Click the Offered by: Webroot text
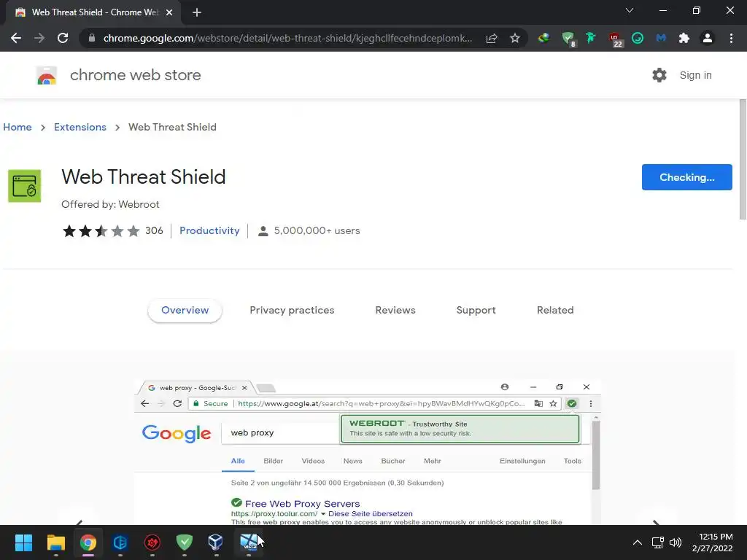The image size is (747, 560). coord(110,204)
